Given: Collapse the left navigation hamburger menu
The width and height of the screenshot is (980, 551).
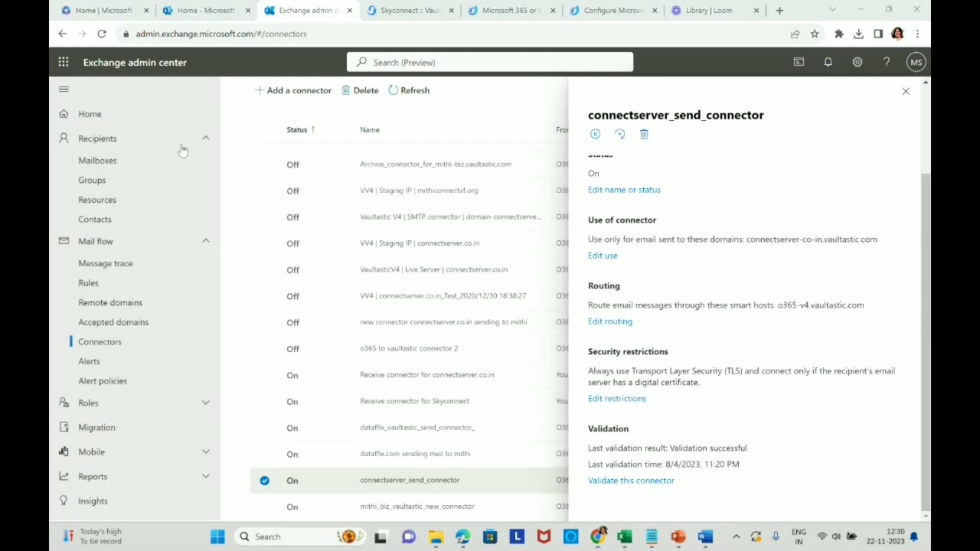Looking at the screenshot, I should pyautogui.click(x=64, y=90).
